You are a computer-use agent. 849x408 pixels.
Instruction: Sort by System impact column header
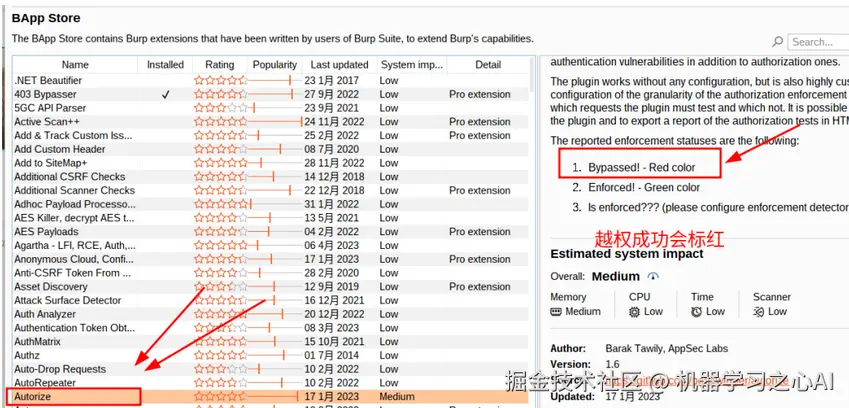click(412, 65)
